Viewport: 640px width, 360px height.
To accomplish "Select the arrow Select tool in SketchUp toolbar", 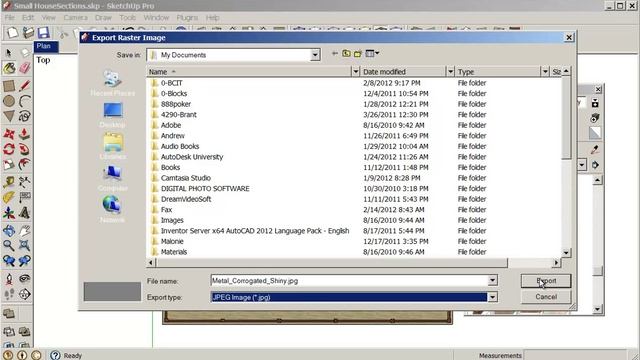I will (9, 53).
